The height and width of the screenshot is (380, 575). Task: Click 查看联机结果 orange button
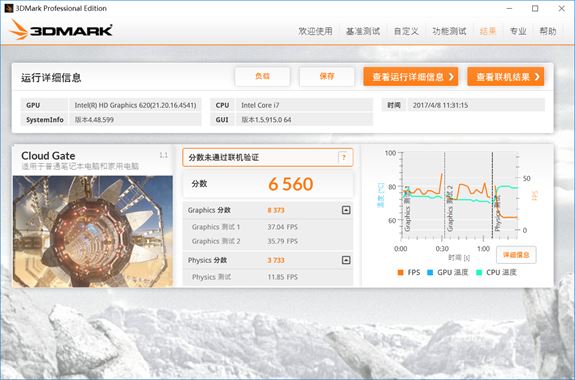pyautogui.click(x=506, y=77)
